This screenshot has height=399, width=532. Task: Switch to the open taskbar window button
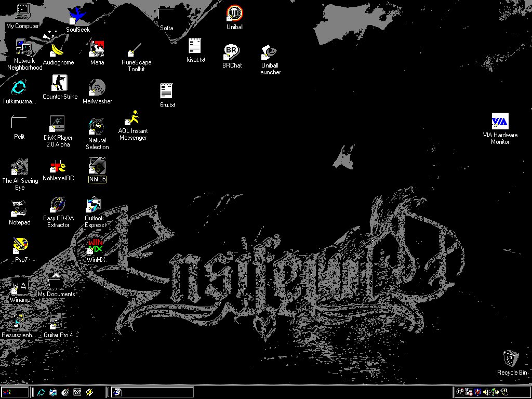tap(153, 392)
